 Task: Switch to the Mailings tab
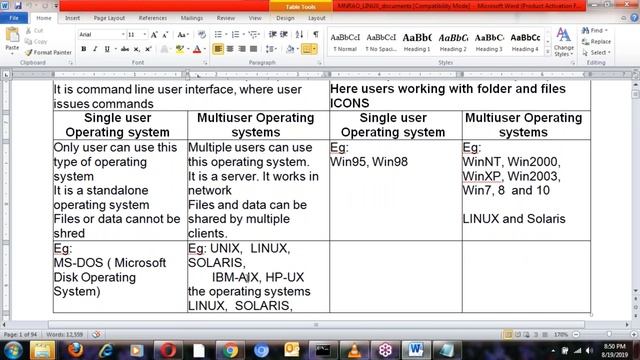[x=191, y=18]
